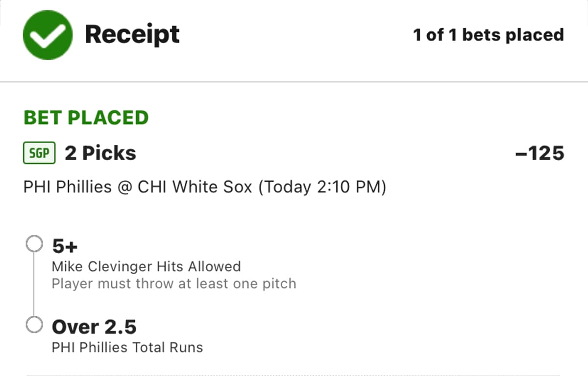The height and width of the screenshot is (376, 588).
Task: Select the circle marker beside Over 2.5
Action: click(34, 325)
